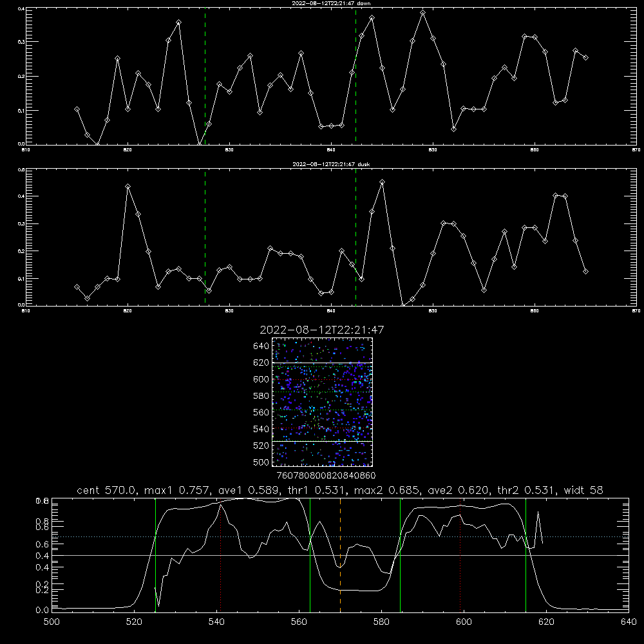Click the '580' label on bottom plot x-axis
The width and height of the screenshot is (644, 644).
[381, 622]
